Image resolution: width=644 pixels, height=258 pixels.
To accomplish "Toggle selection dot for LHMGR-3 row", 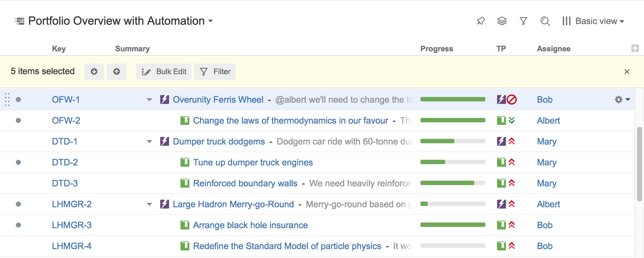I will [18, 225].
